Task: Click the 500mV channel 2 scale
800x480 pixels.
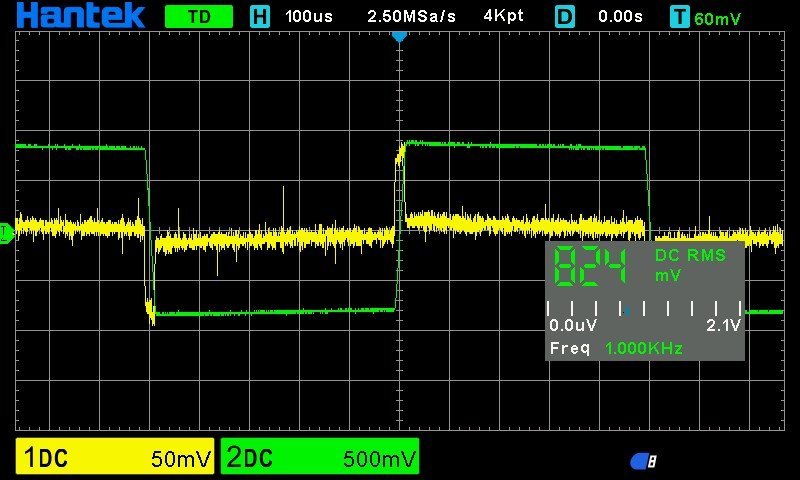Action: tap(379, 459)
